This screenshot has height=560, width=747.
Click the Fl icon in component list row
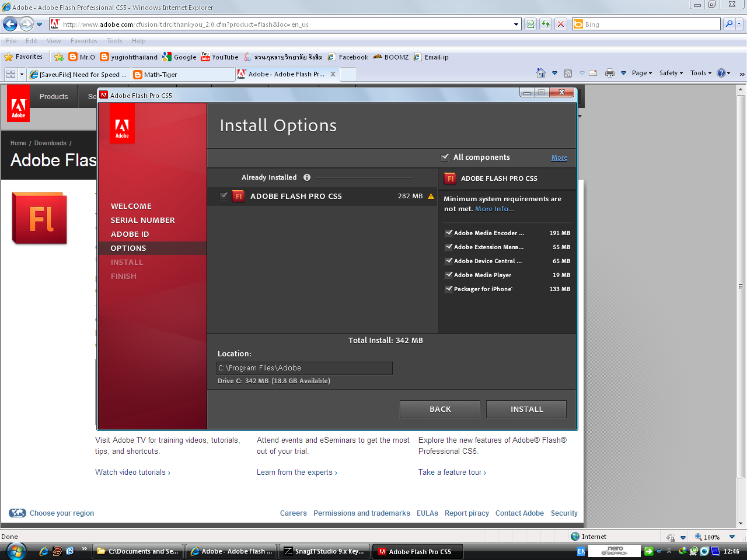click(238, 196)
